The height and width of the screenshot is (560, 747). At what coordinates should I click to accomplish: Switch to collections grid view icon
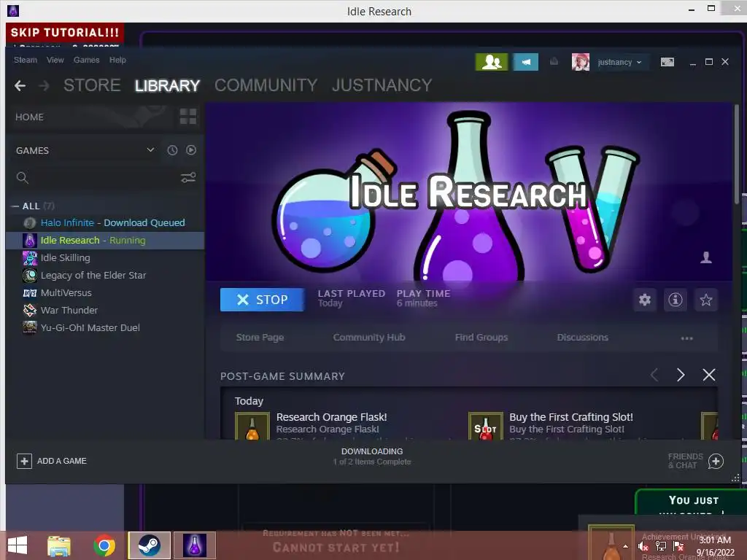[x=187, y=116]
